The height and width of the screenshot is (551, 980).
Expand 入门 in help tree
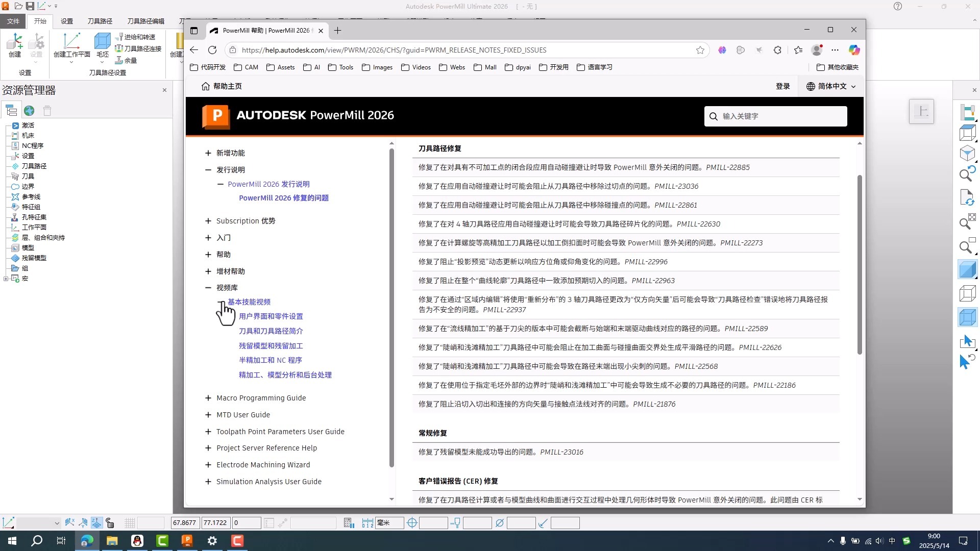[x=208, y=238]
